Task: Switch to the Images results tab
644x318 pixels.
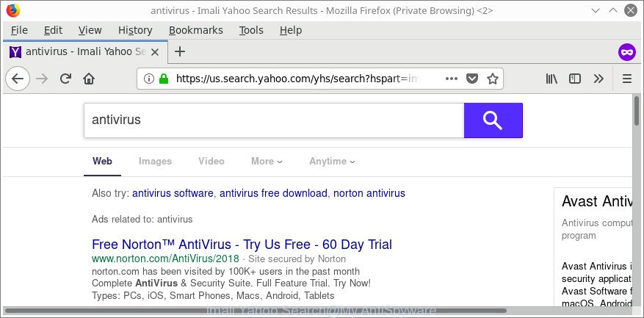Action: [155, 161]
